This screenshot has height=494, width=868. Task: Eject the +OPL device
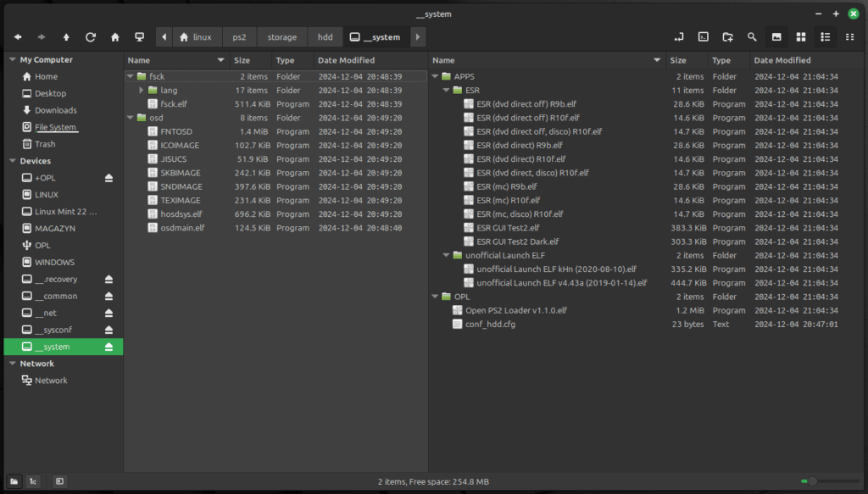[109, 178]
